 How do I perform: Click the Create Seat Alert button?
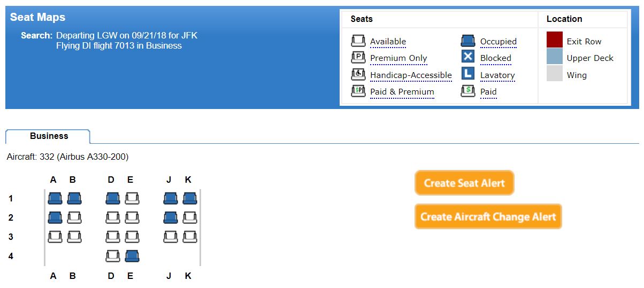pyautogui.click(x=464, y=183)
